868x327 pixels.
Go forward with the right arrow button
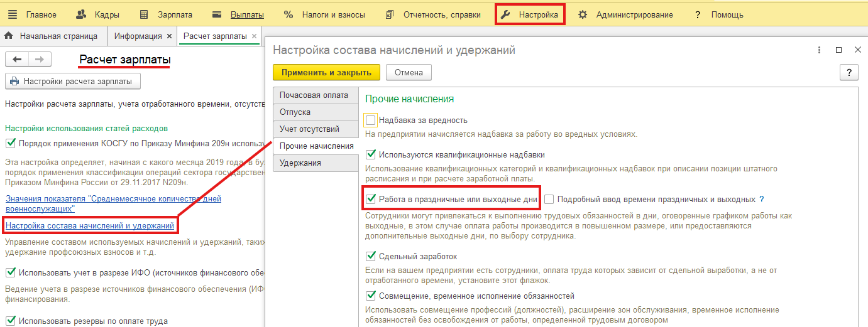[x=40, y=60]
